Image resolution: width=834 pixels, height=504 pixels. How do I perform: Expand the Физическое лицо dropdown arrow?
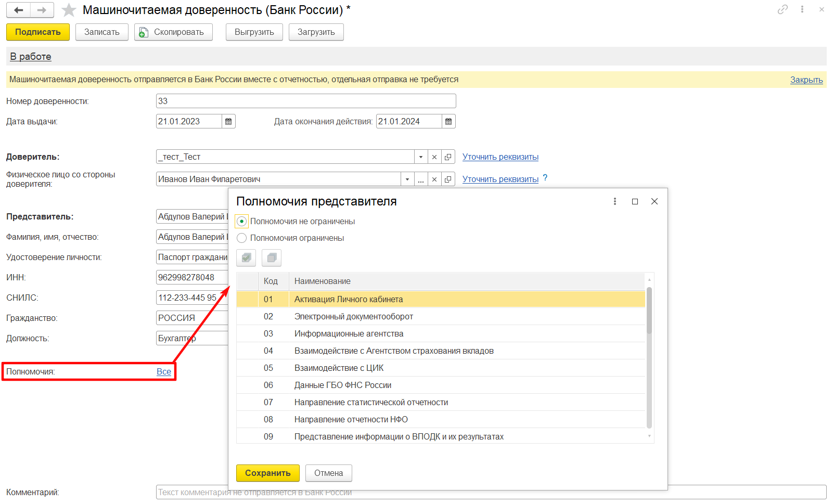click(407, 179)
